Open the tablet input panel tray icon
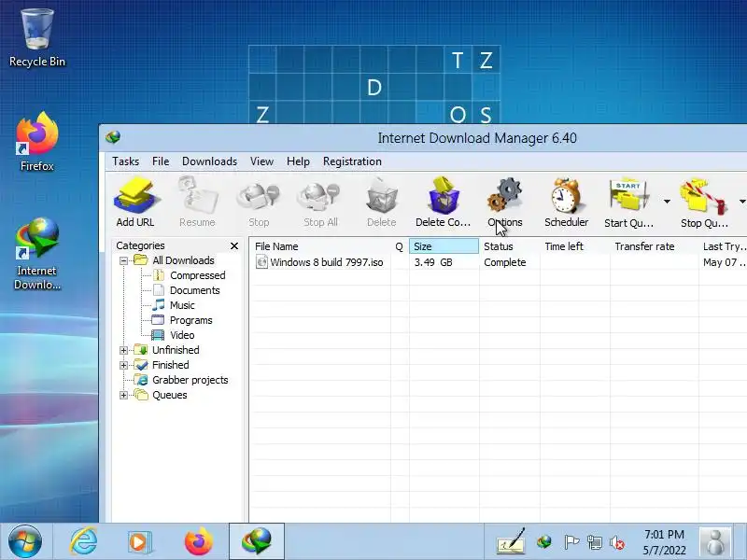Image resolution: width=747 pixels, height=560 pixels. point(511,541)
